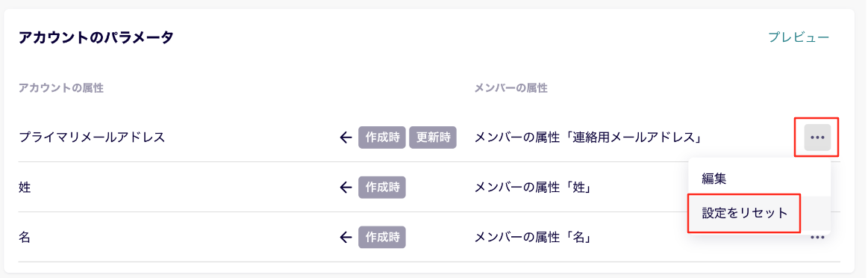Click the 作成時 badge in the 姓 row
This screenshot has width=868, height=278.
(x=383, y=188)
